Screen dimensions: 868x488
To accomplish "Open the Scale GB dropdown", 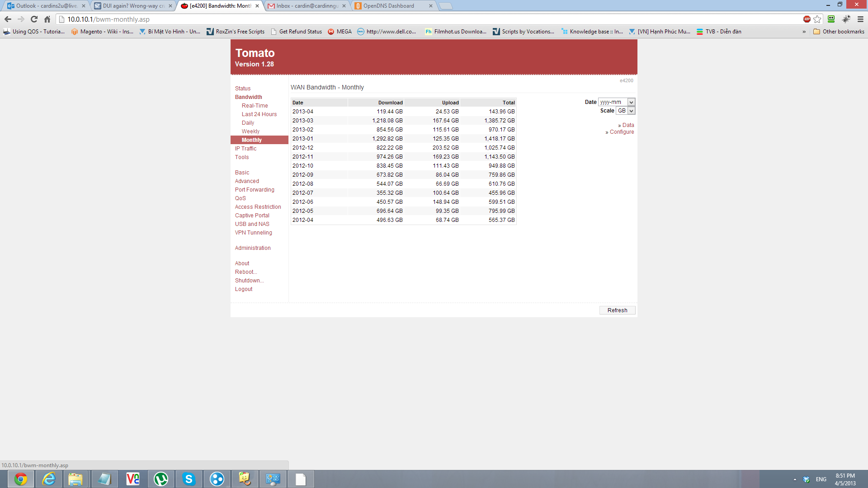I will (626, 111).
